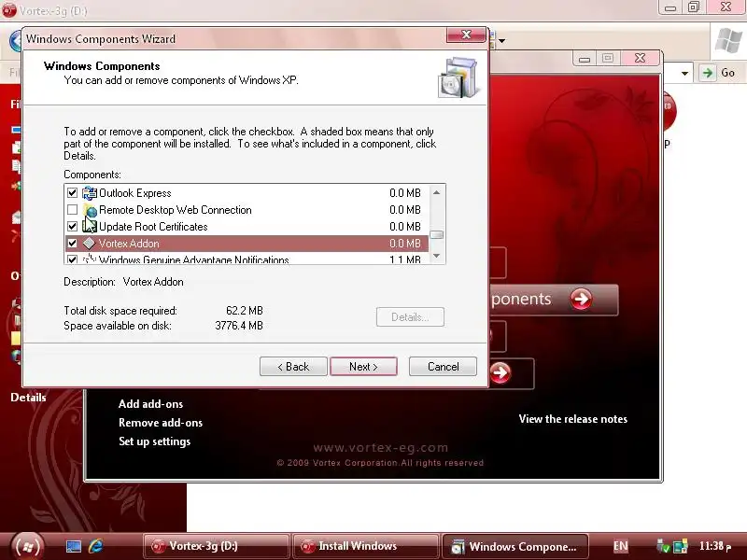Click the Outlook Express component icon

89,193
